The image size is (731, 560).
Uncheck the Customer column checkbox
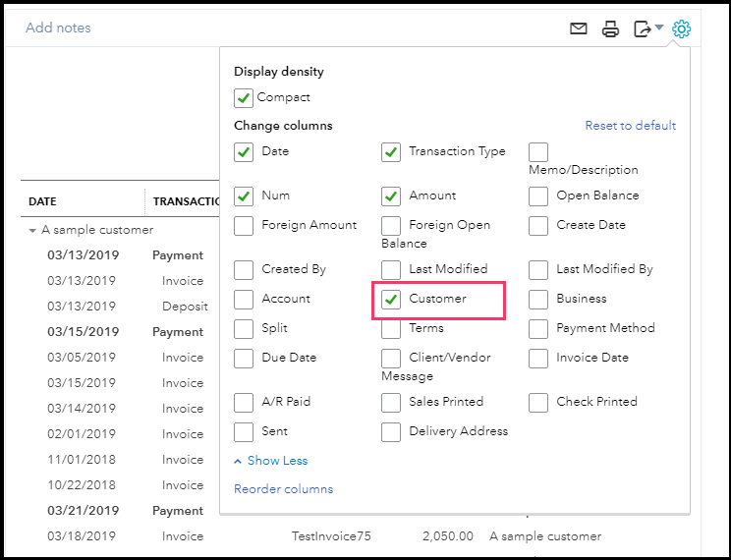point(391,299)
